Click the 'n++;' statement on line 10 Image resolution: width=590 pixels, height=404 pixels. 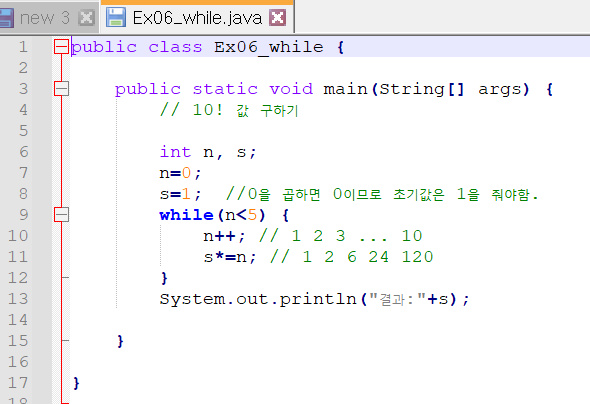point(224,236)
